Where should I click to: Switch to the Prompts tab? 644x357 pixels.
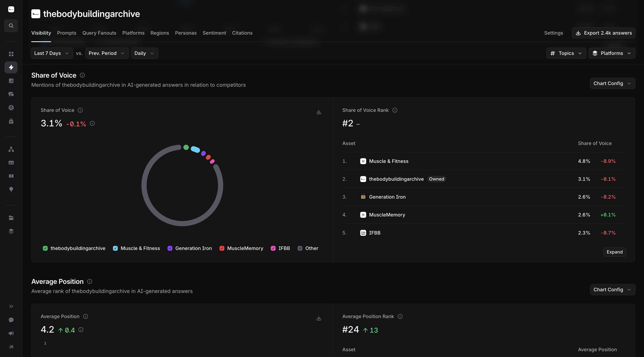point(67,33)
